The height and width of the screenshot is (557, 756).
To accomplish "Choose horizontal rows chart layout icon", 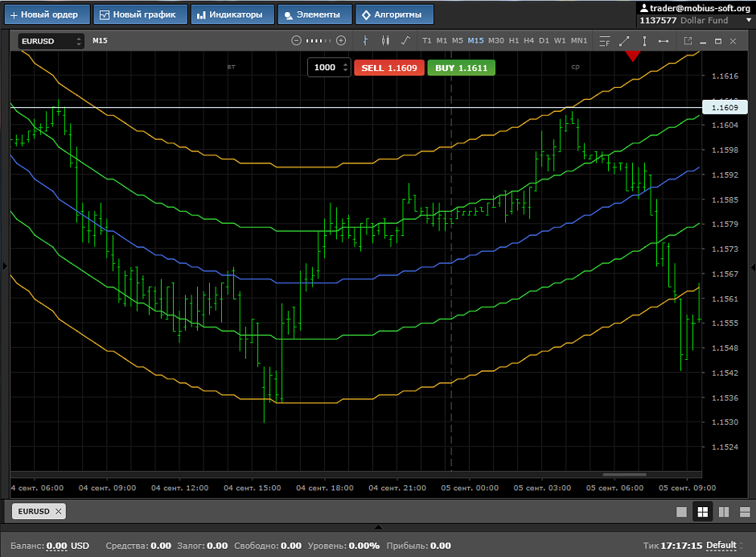I will 745,512.
